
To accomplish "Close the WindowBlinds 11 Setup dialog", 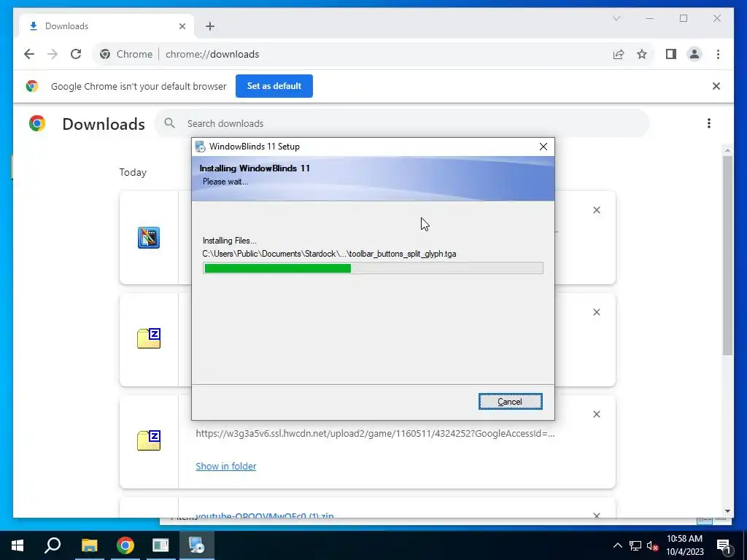I will pos(543,147).
